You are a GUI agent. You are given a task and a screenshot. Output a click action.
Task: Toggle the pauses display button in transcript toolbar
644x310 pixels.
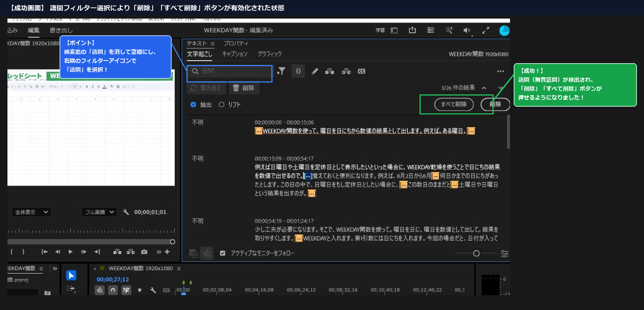coord(298,71)
